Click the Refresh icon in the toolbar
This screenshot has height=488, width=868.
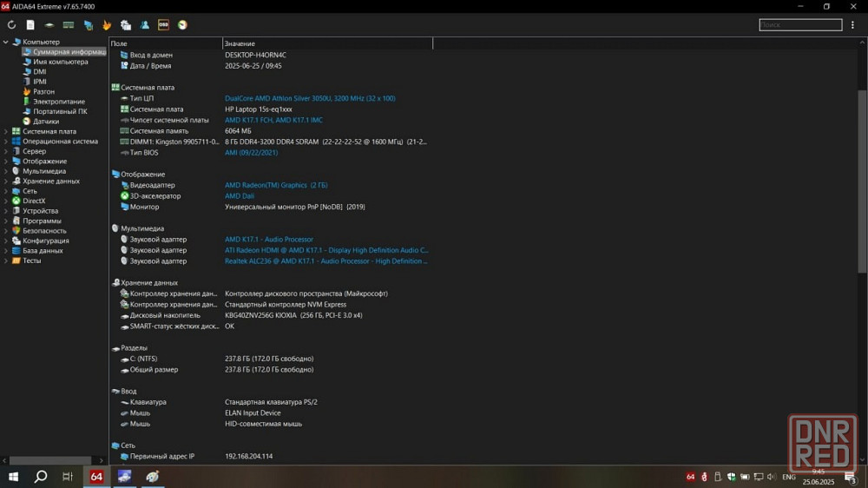(11, 25)
